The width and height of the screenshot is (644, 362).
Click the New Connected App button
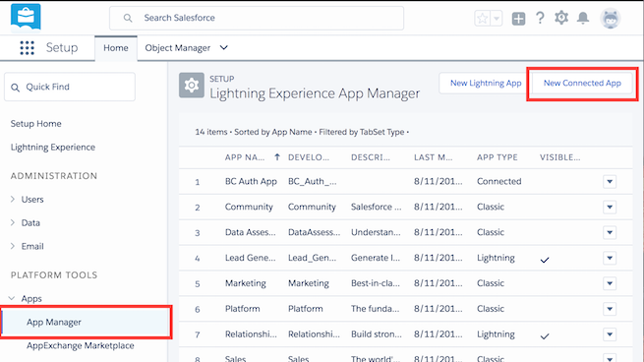[x=582, y=83]
